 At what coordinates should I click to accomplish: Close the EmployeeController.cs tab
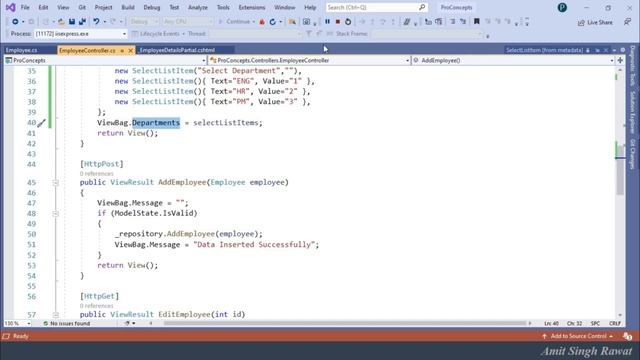coord(131,51)
